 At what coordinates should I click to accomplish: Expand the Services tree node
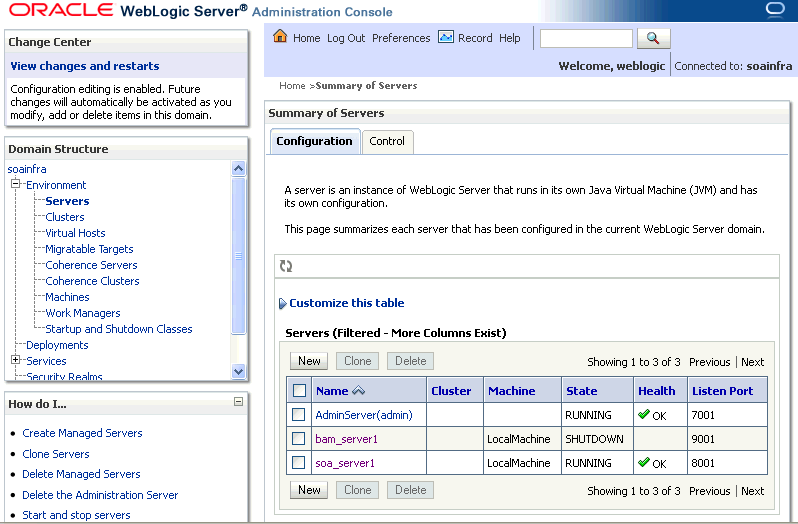[16, 360]
